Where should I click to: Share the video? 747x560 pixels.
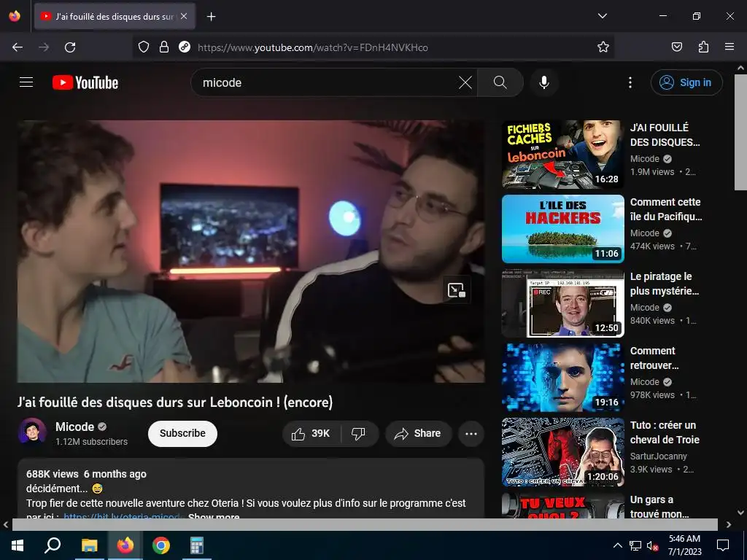(x=418, y=433)
